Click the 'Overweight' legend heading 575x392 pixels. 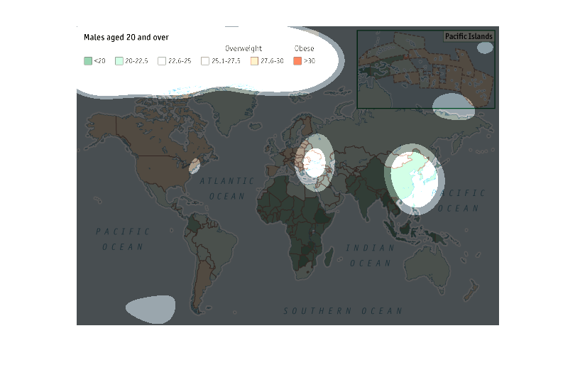[x=243, y=48]
